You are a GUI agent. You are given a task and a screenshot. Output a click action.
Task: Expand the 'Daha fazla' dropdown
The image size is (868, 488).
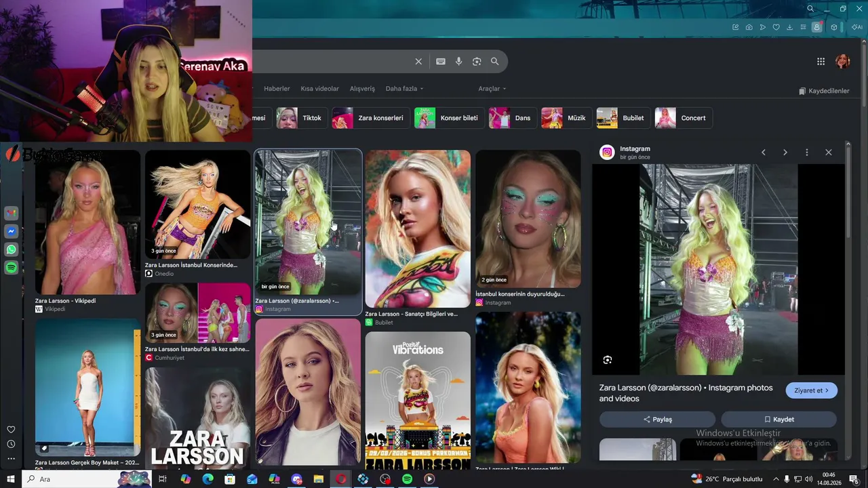(x=404, y=89)
